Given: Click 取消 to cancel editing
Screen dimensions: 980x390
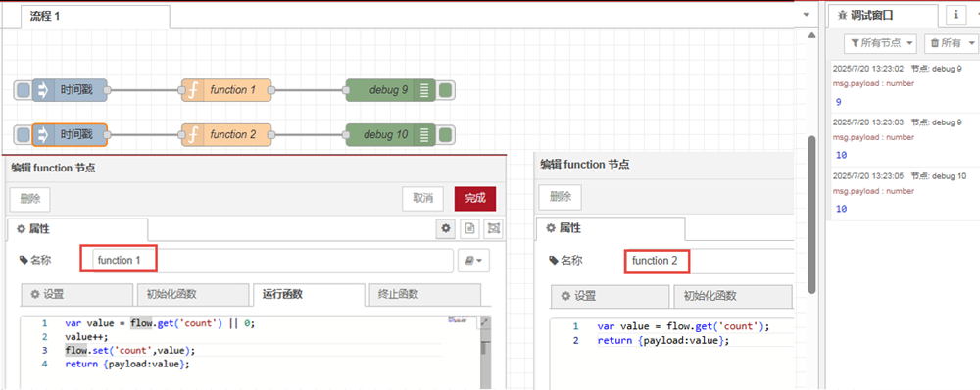Looking at the screenshot, I should pos(422,199).
